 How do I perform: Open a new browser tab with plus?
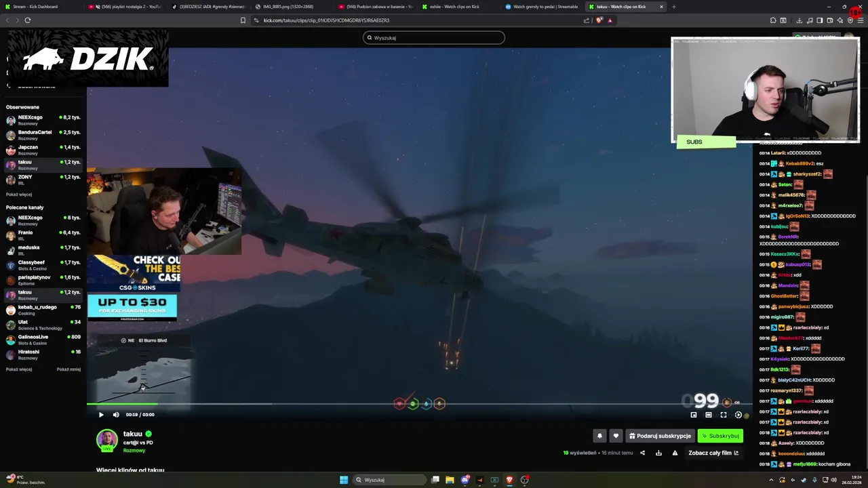673,7
